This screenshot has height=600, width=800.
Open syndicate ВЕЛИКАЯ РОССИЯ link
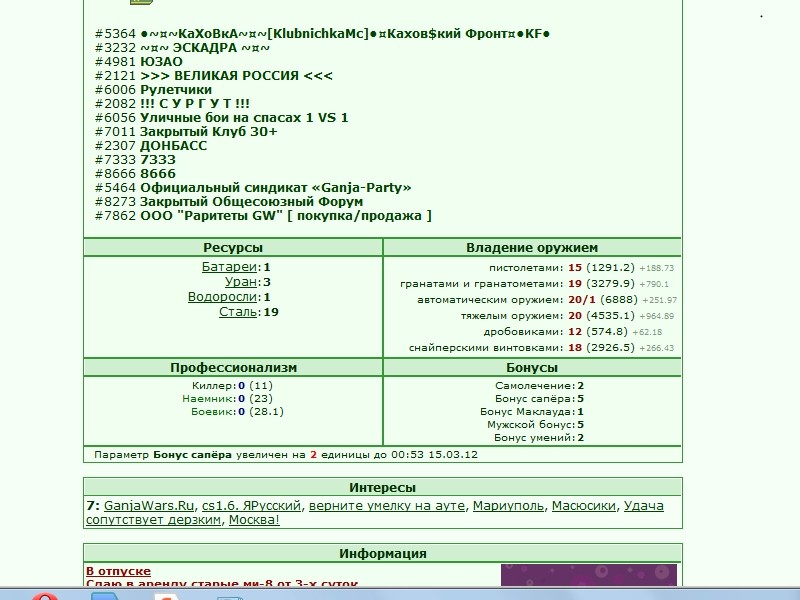click(236, 76)
